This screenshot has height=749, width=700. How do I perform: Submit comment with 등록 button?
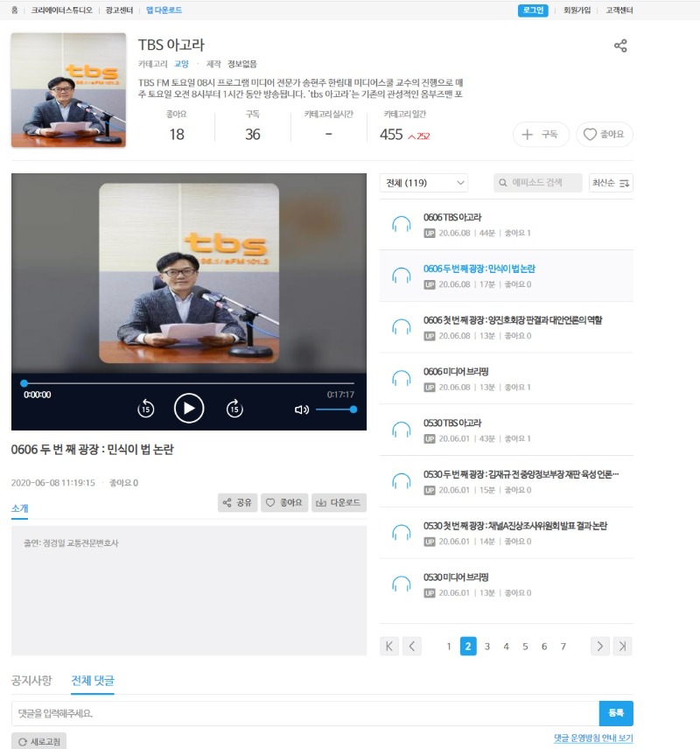click(x=616, y=713)
